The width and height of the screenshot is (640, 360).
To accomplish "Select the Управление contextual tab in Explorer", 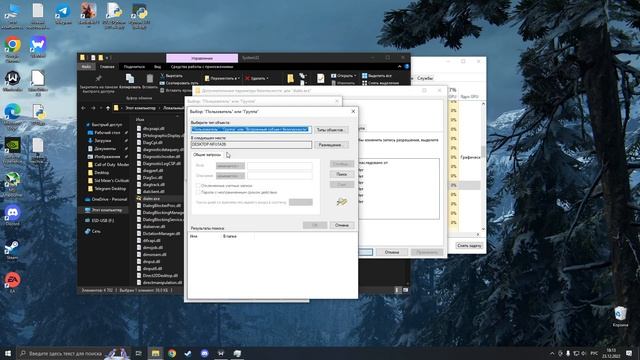I will coord(202,58).
